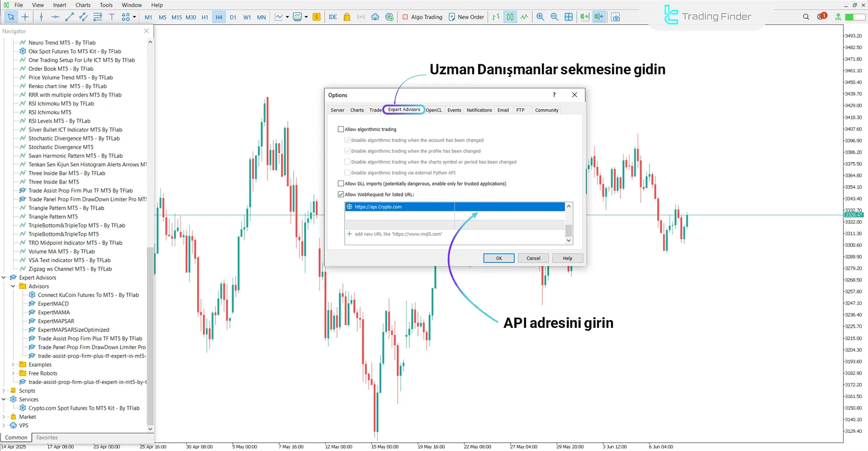Click the New Order button
Screen dimensions: 868x451
pyautogui.click(x=466, y=17)
